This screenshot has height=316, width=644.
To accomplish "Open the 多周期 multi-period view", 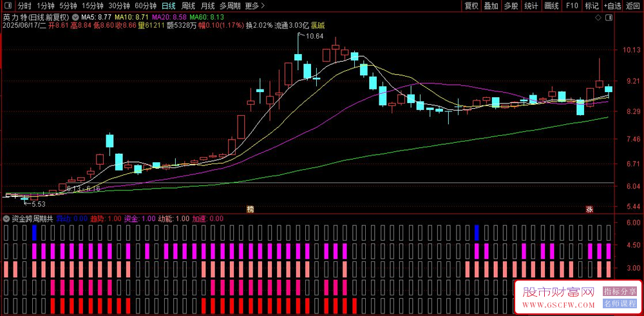I will click(230, 6).
